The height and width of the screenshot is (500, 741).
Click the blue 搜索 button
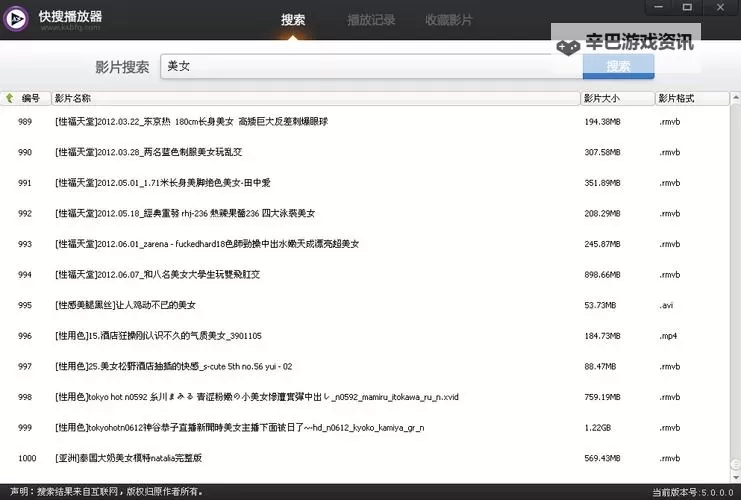[x=618, y=66]
